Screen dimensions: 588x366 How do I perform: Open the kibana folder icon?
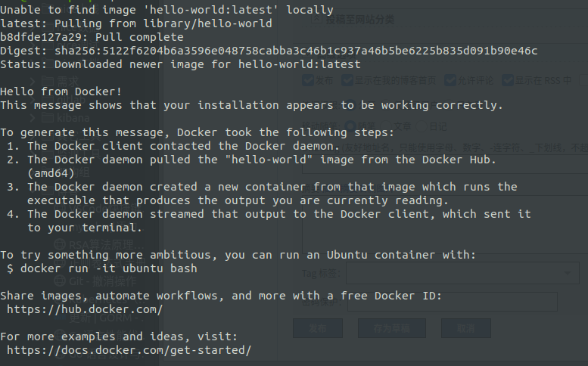click(48, 118)
